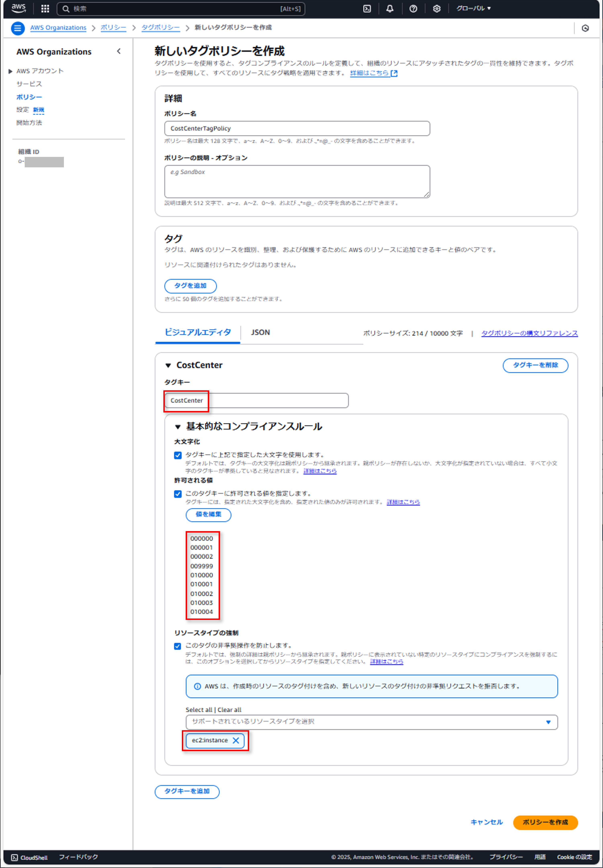Image resolution: width=603 pixels, height=868 pixels.
Task: Select the ビジュアルエディタ tab
Action: [198, 332]
